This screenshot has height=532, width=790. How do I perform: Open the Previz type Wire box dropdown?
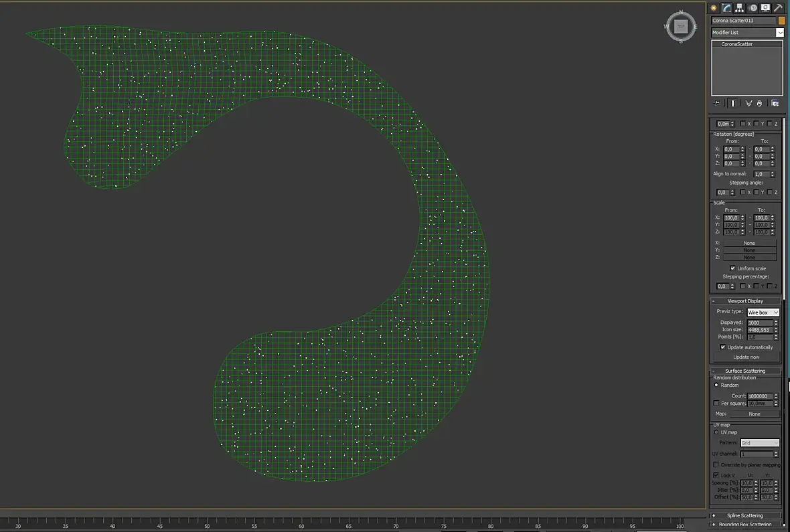763,313
